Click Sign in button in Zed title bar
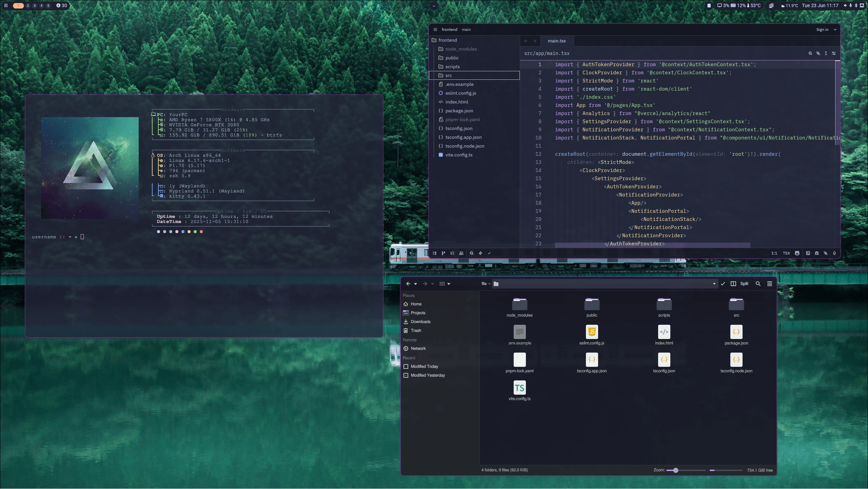 tap(822, 30)
